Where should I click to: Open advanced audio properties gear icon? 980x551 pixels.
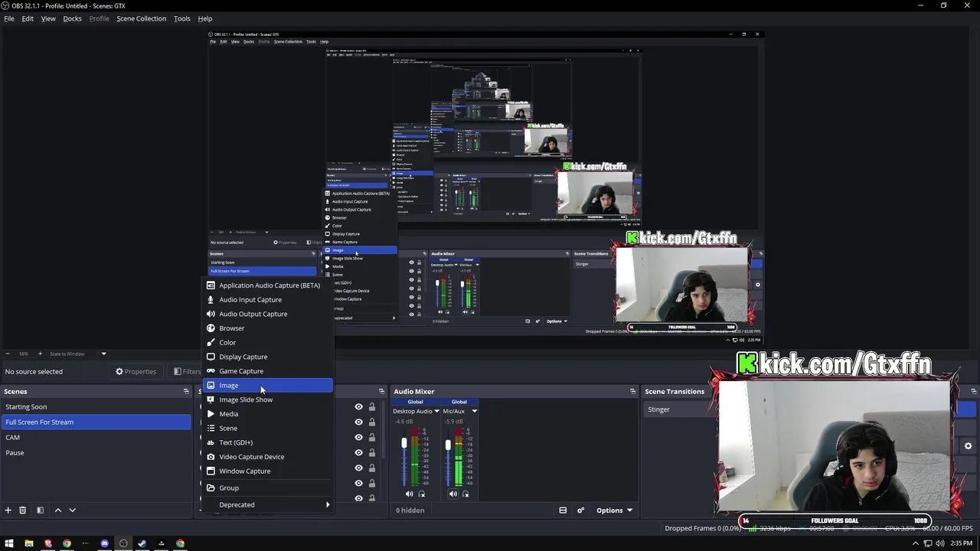coord(580,510)
